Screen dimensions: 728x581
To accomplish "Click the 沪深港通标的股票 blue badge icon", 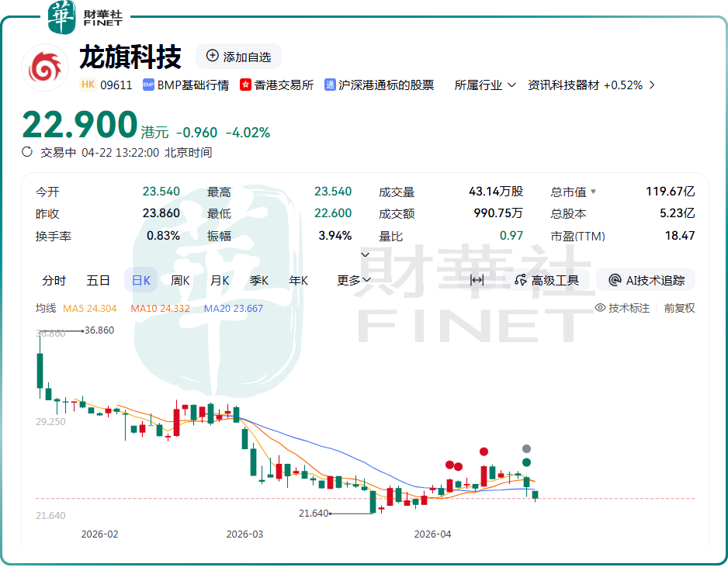I will click(x=330, y=85).
